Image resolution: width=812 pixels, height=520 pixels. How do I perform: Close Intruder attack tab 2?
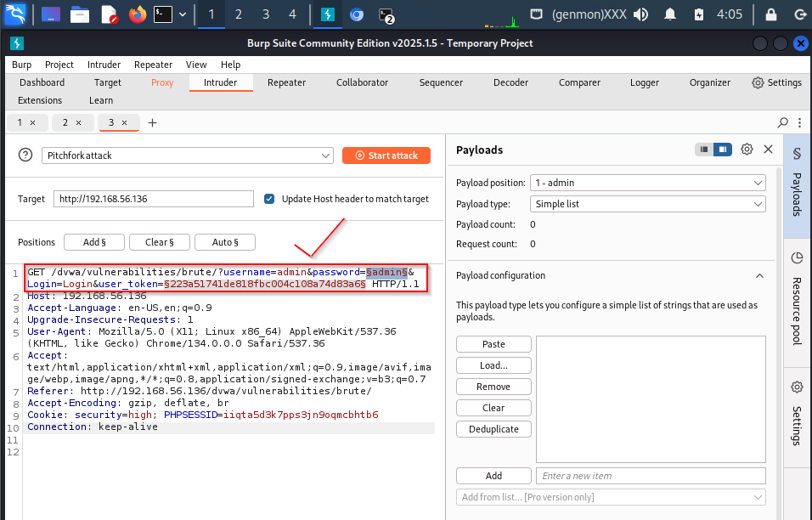pos(79,122)
